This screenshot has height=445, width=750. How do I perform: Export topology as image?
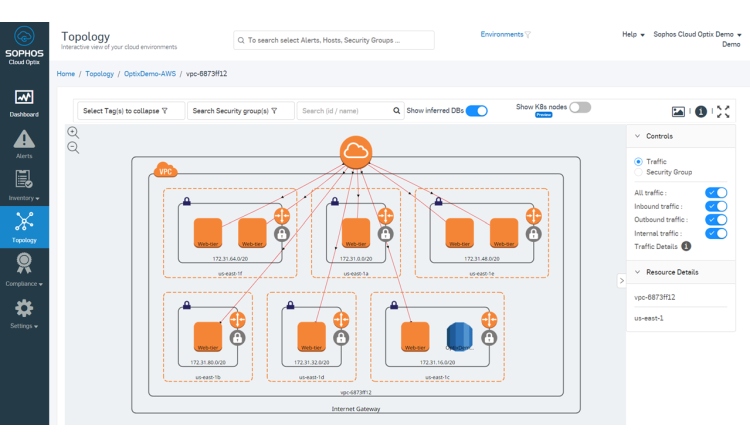[x=679, y=112]
